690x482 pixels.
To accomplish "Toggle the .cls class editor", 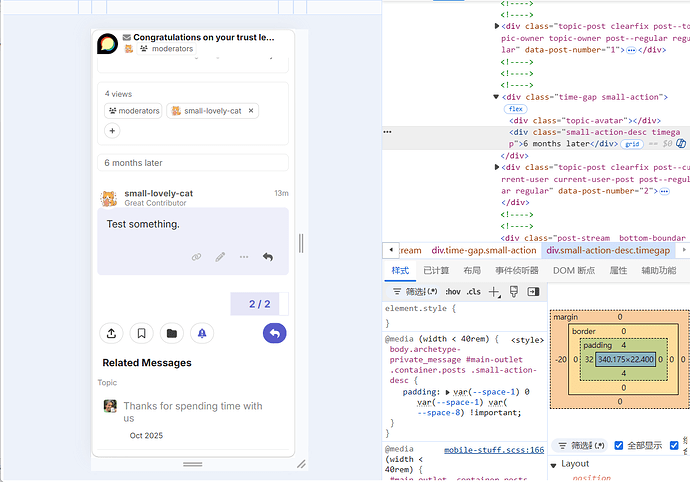I will click(473, 291).
